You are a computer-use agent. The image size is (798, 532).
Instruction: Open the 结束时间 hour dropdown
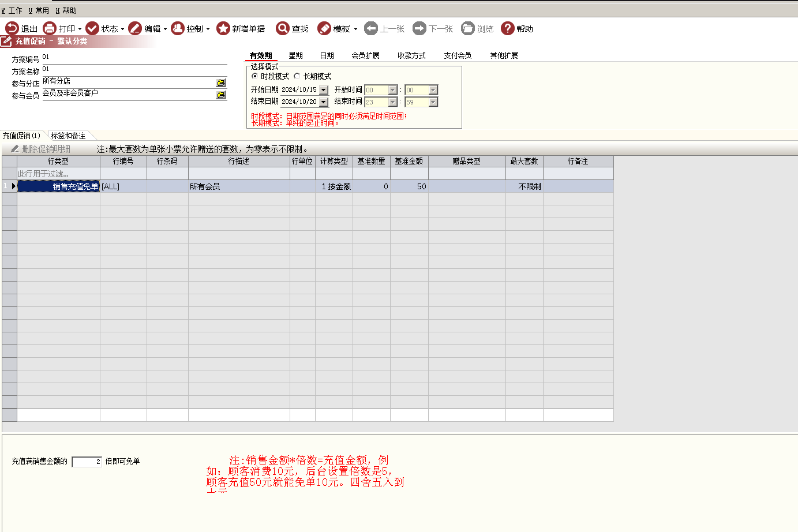pos(393,102)
